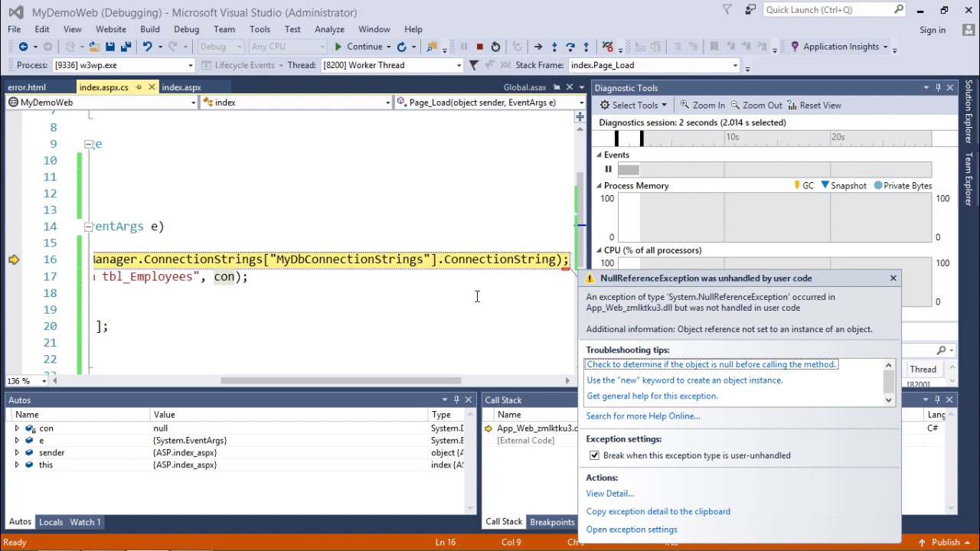Click the Sign in link

coord(933,30)
